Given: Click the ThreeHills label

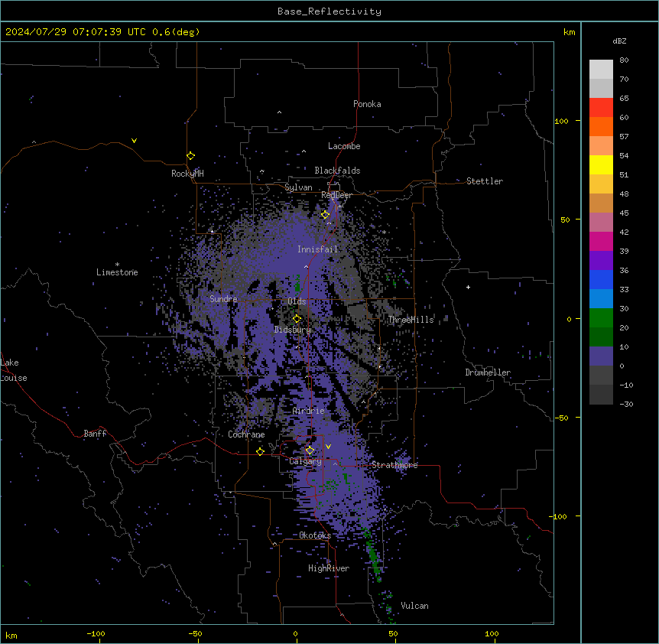Looking at the screenshot, I should (x=411, y=320).
